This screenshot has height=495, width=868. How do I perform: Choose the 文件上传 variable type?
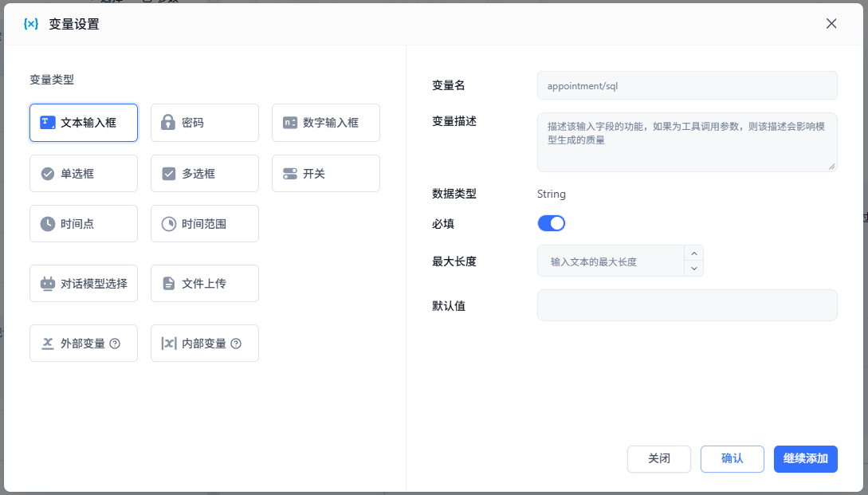coord(204,284)
